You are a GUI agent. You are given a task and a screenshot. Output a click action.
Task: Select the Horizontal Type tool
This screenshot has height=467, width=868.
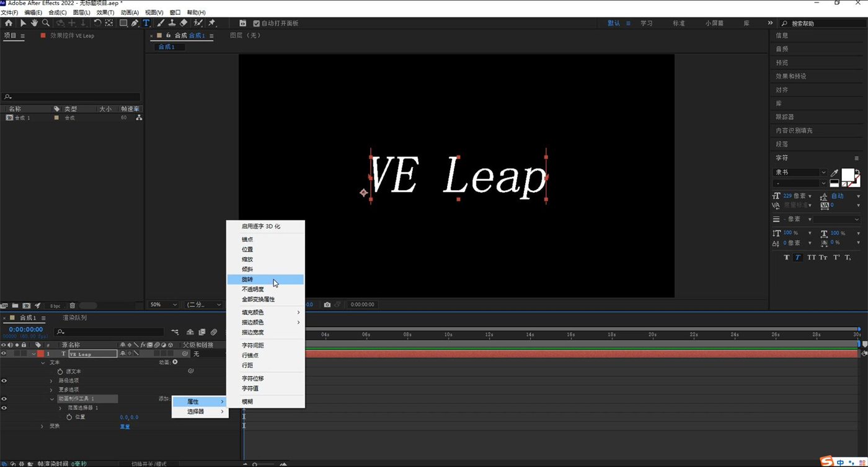click(x=146, y=23)
